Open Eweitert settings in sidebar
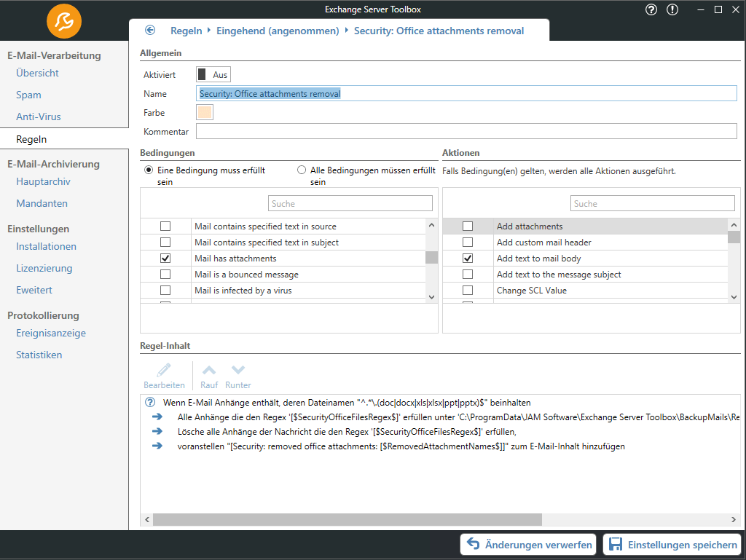Image resolution: width=746 pixels, height=560 pixels. [34, 290]
